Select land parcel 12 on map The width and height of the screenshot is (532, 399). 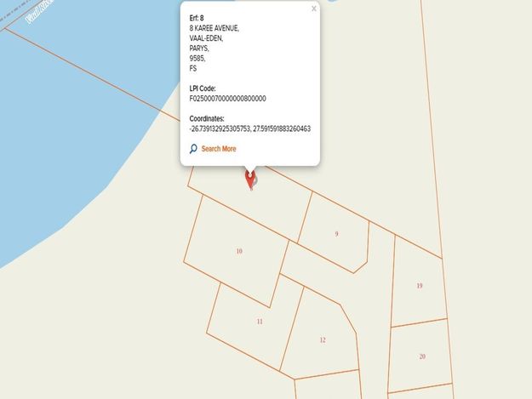point(323,340)
